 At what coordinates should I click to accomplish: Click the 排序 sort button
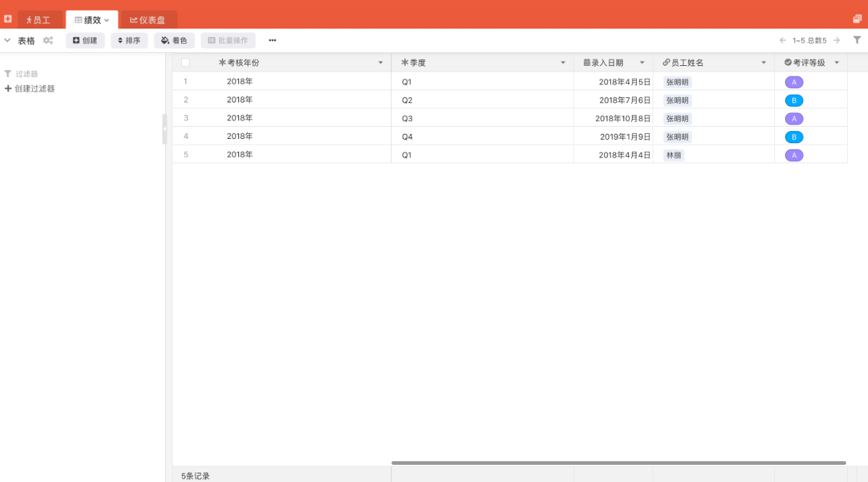129,41
